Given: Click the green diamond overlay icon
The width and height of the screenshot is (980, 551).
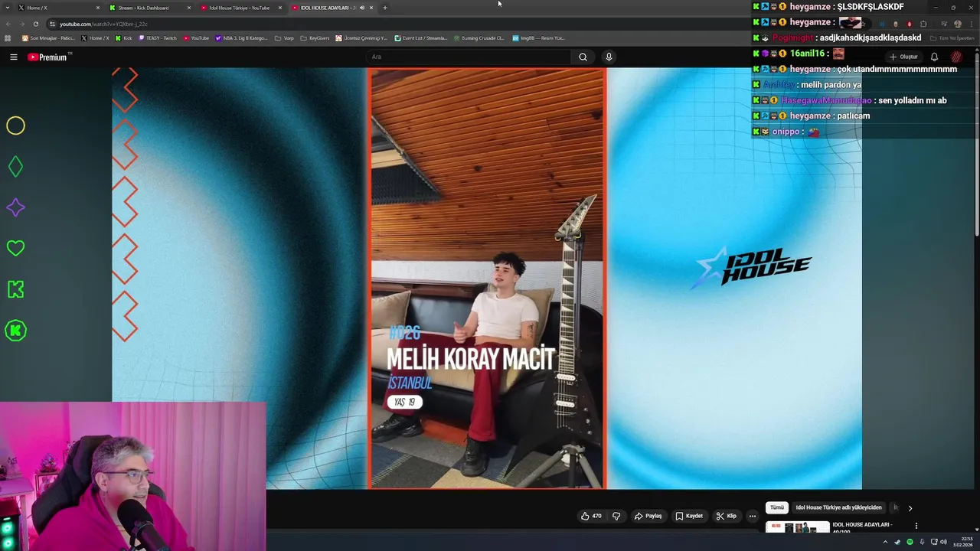Looking at the screenshot, I should click(x=15, y=166).
